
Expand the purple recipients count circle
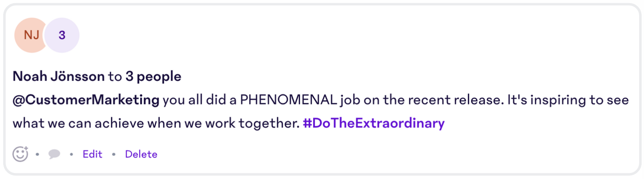tap(62, 35)
